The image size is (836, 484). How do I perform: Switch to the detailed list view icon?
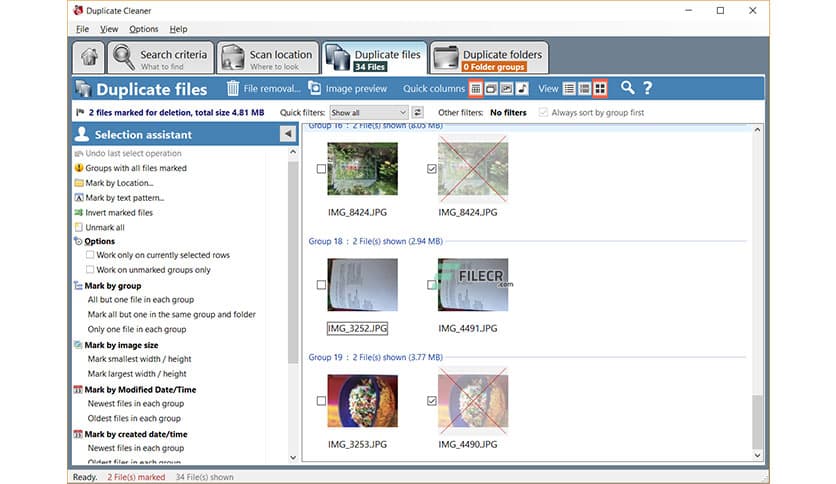[x=584, y=88]
